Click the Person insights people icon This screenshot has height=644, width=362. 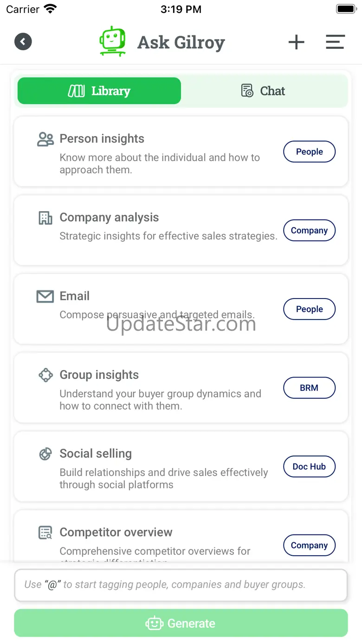[45, 139]
